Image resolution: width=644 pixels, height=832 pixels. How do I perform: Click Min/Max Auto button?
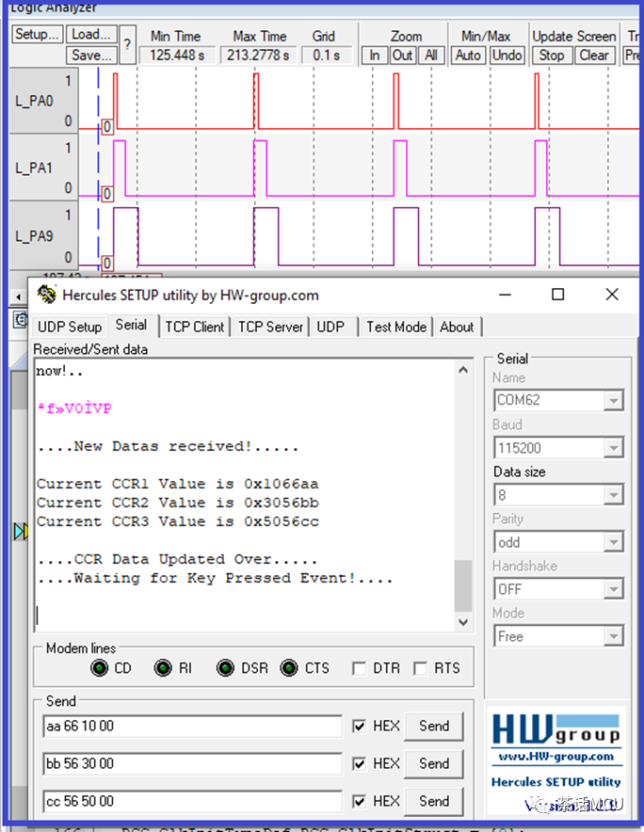point(468,56)
